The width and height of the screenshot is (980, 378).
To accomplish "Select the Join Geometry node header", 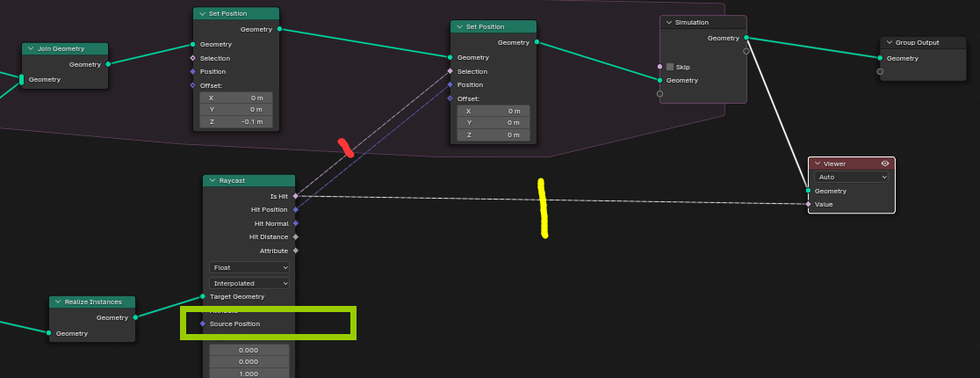I will coord(66,48).
